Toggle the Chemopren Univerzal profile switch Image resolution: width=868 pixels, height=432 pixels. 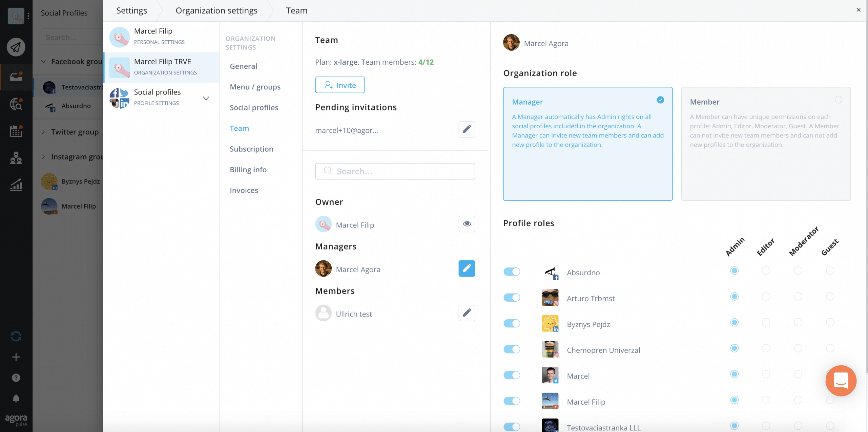tap(512, 349)
